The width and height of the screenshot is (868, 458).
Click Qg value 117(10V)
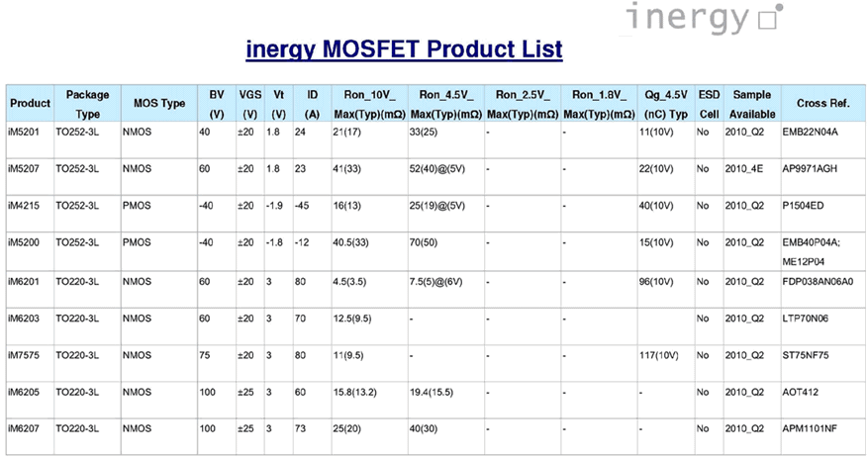click(658, 356)
